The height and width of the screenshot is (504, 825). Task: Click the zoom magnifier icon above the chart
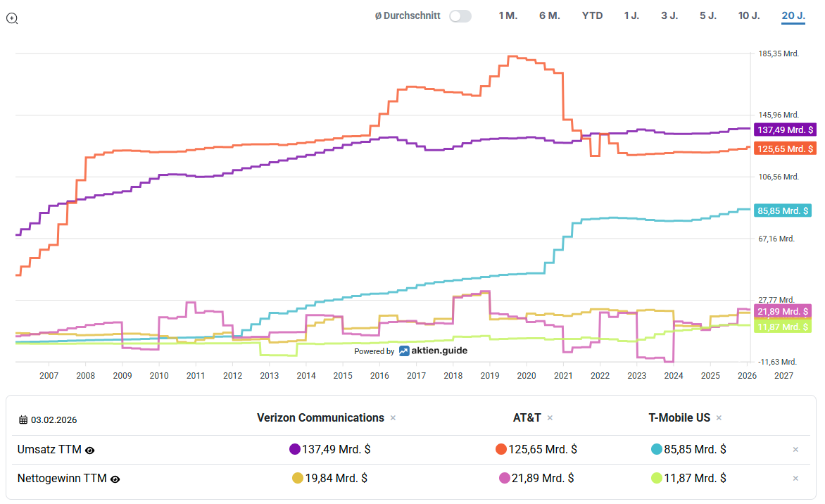[12, 18]
